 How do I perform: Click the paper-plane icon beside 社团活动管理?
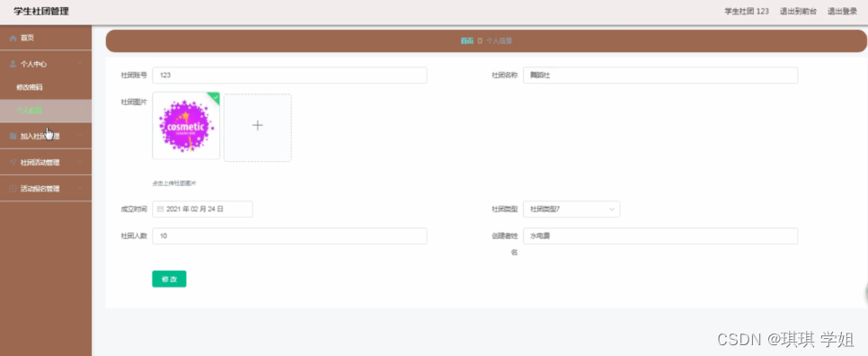(13, 162)
